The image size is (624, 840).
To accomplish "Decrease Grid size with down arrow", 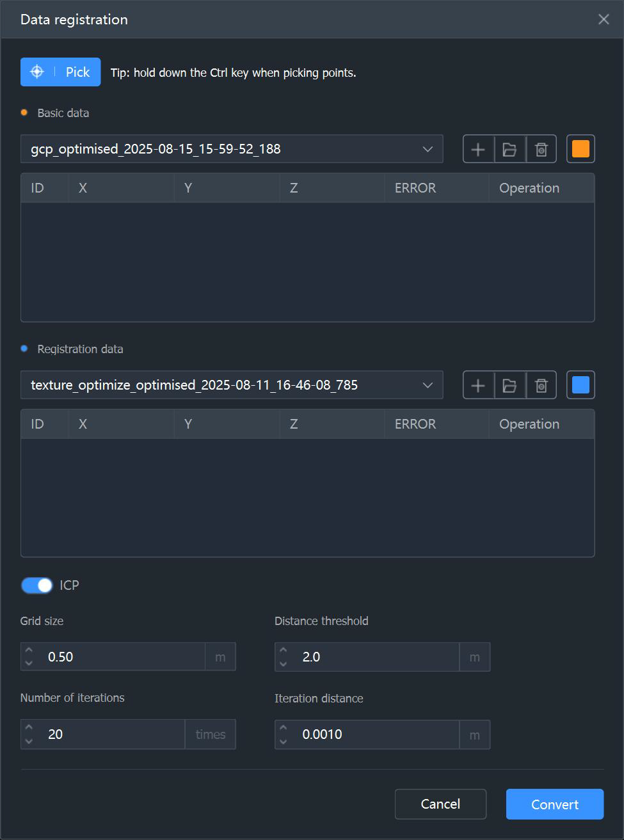I will pos(29,663).
